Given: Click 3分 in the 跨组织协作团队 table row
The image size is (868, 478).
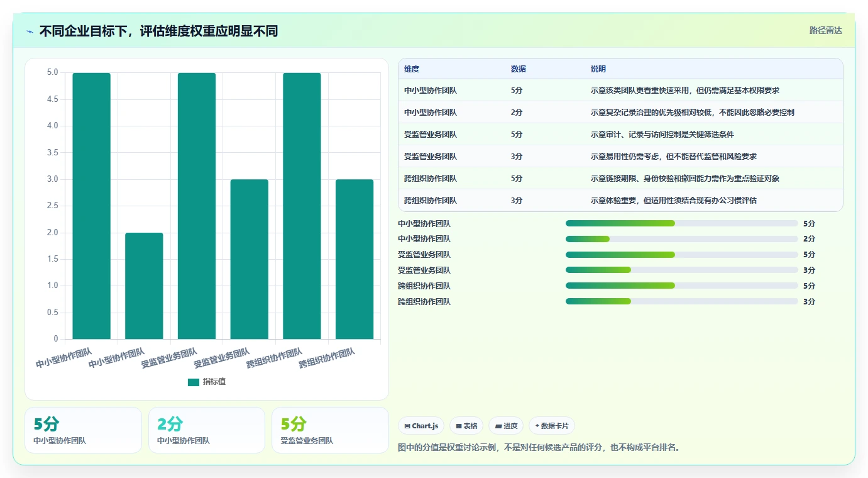Looking at the screenshot, I should coord(517,201).
